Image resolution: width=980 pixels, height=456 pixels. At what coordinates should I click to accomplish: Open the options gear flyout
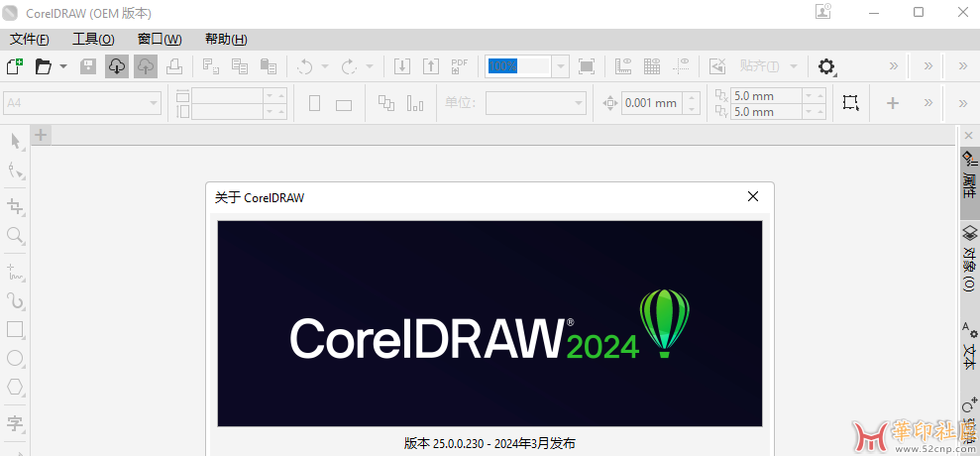[826, 66]
